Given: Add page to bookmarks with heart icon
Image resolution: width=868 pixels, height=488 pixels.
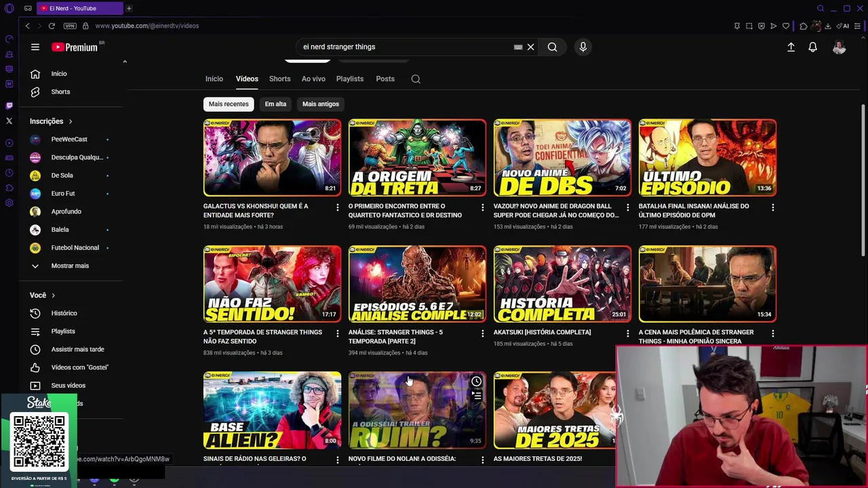Looking at the screenshot, I should coord(786,26).
